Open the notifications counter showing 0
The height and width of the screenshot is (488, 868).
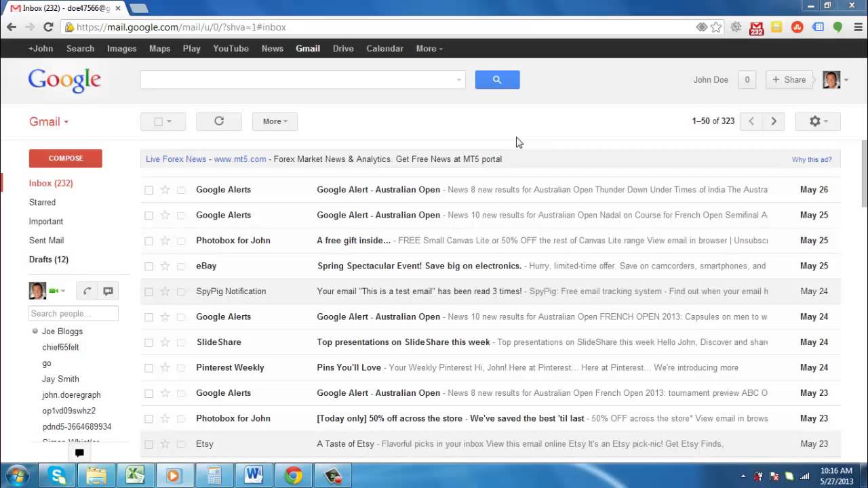pyautogui.click(x=747, y=79)
